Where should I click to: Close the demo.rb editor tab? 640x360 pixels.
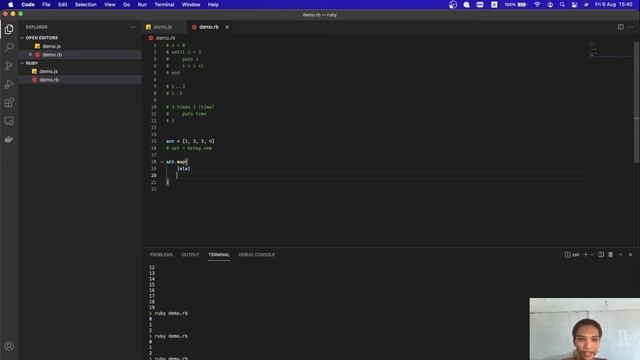pos(227,27)
